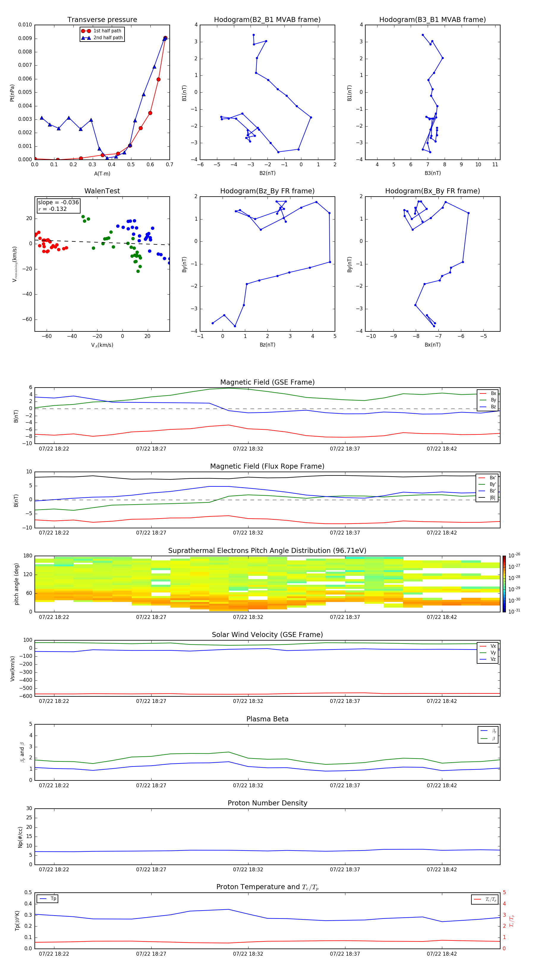Click the 'Vz' legend entry
This screenshot has width=535, height=980.
pos(488,659)
